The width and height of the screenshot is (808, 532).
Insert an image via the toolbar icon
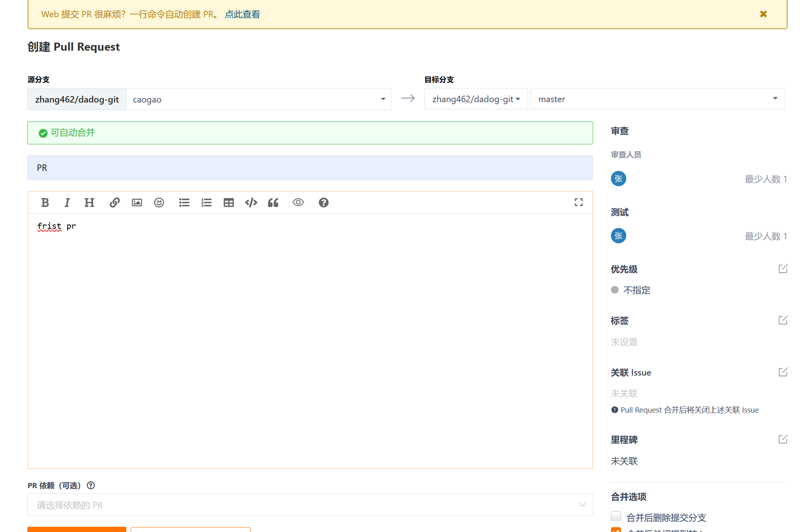pyautogui.click(x=137, y=203)
